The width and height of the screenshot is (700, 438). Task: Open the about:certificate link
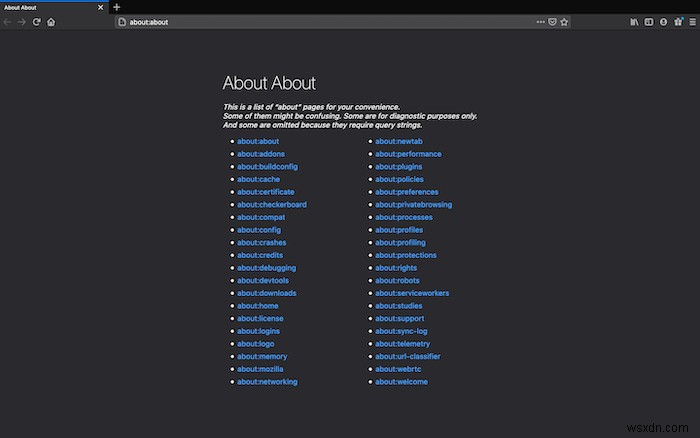[266, 192]
